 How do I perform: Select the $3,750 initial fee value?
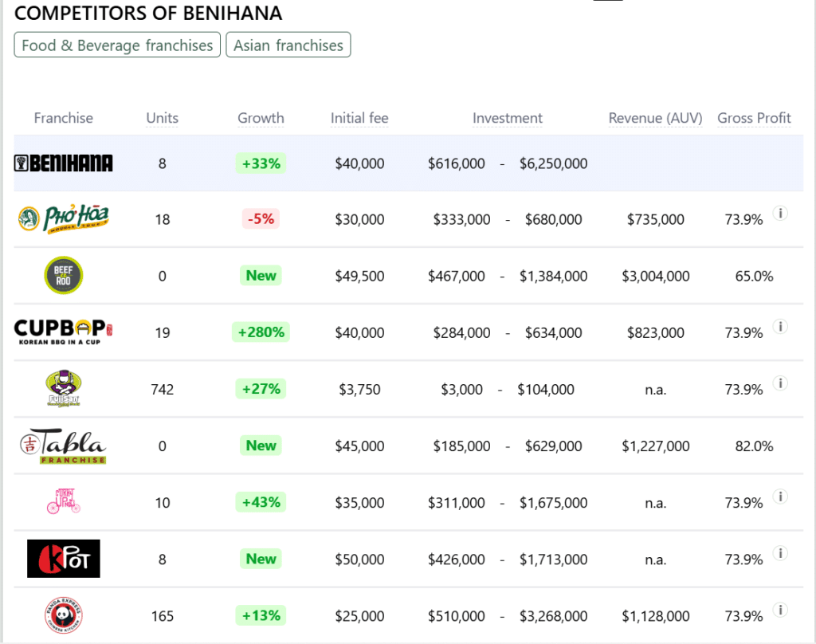[x=359, y=390]
